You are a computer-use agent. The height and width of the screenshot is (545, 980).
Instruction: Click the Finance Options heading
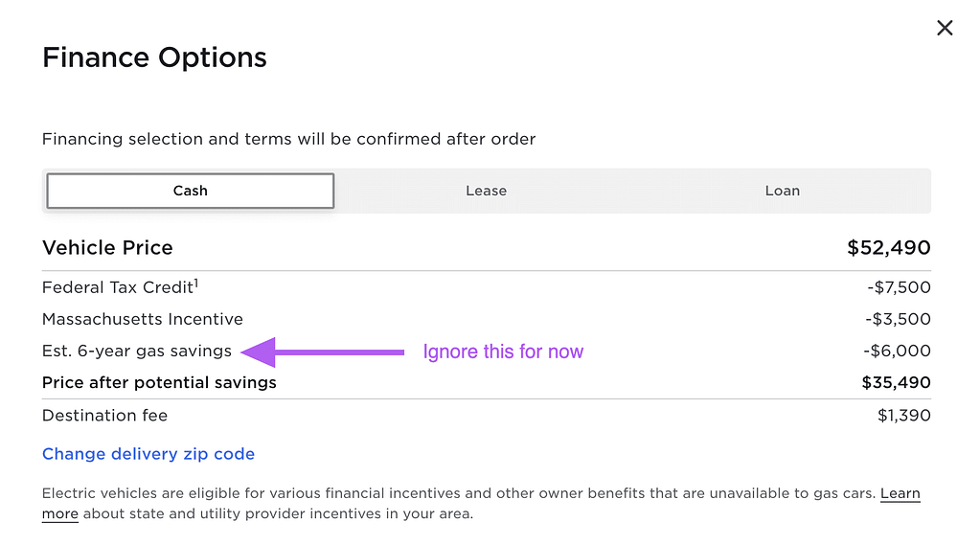[154, 57]
